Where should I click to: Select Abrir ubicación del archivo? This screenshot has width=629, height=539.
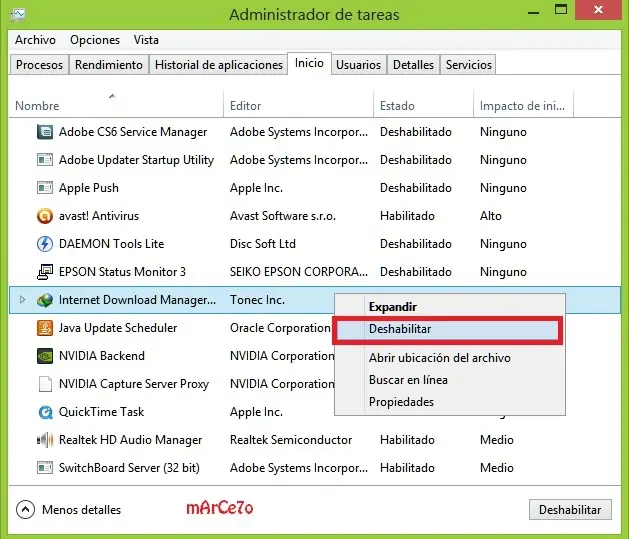pyautogui.click(x=450, y=358)
